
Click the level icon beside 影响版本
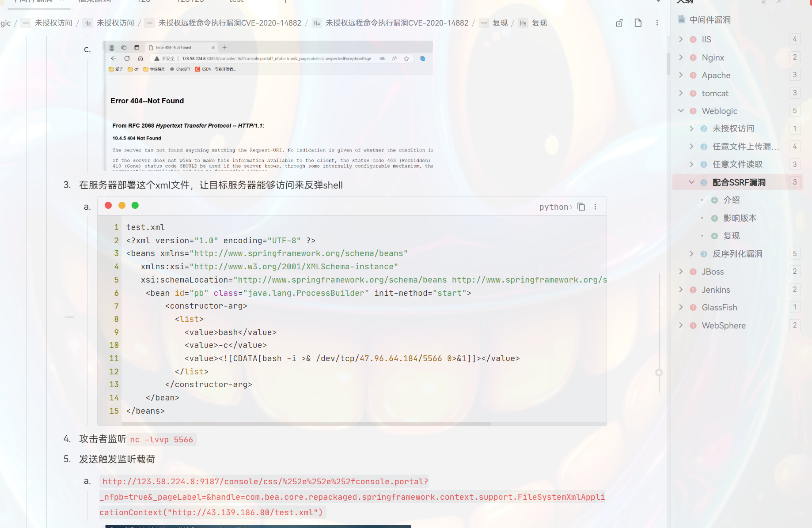(x=714, y=218)
